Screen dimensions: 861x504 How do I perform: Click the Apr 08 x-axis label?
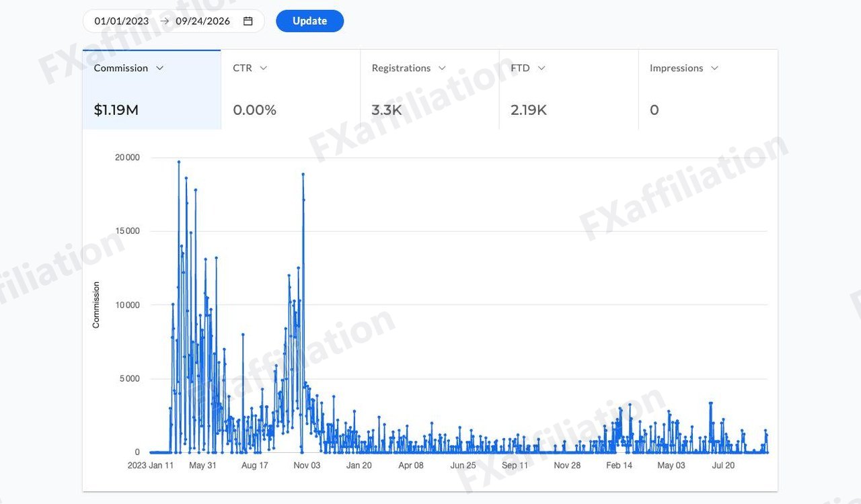(x=411, y=465)
